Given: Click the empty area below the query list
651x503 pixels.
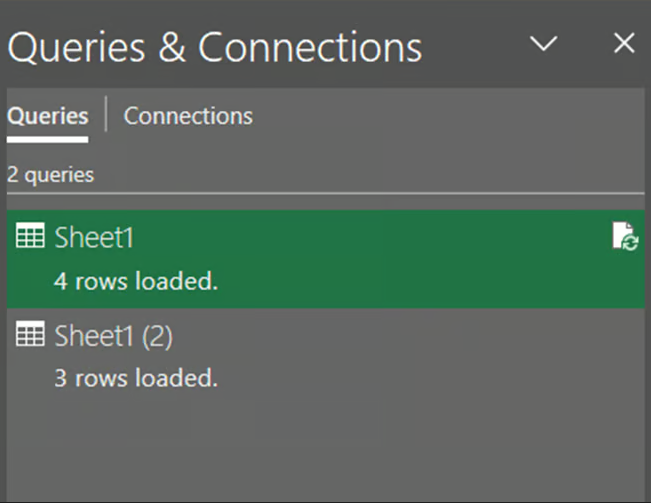Looking at the screenshot, I should click(x=325, y=450).
